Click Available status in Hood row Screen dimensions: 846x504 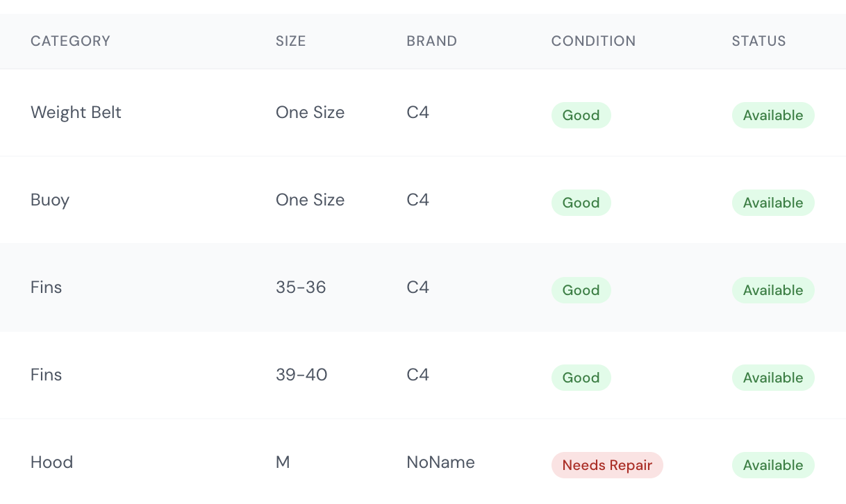[x=772, y=465]
